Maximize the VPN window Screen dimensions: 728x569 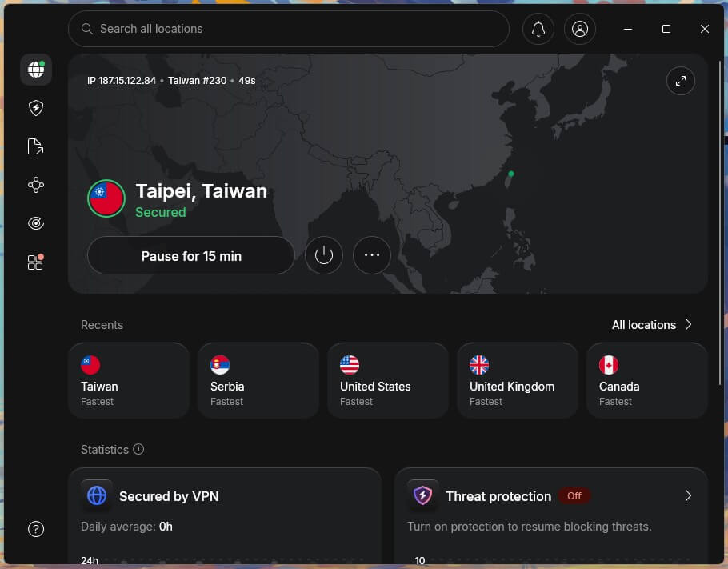tap(666, 29)
